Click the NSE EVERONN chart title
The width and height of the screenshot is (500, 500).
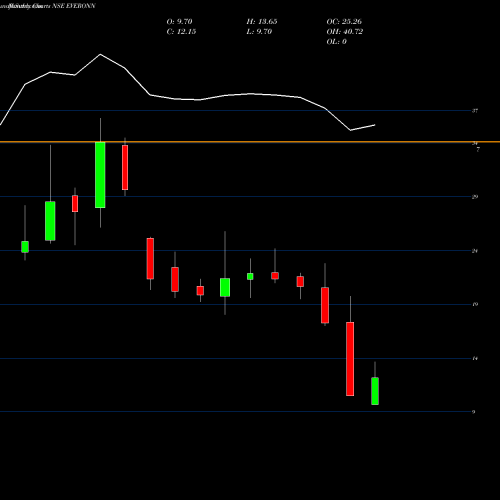(x=74, y=6)
